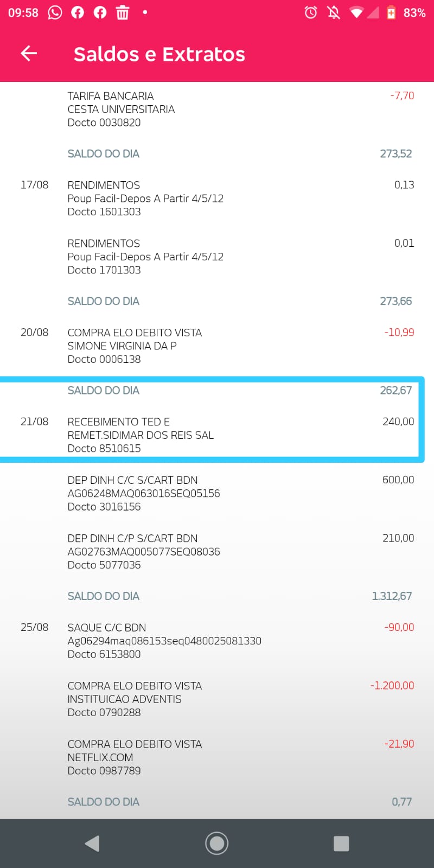
Task: Tap the Android home navigation button
Action: pyautogui.click(x=216, y=843)
